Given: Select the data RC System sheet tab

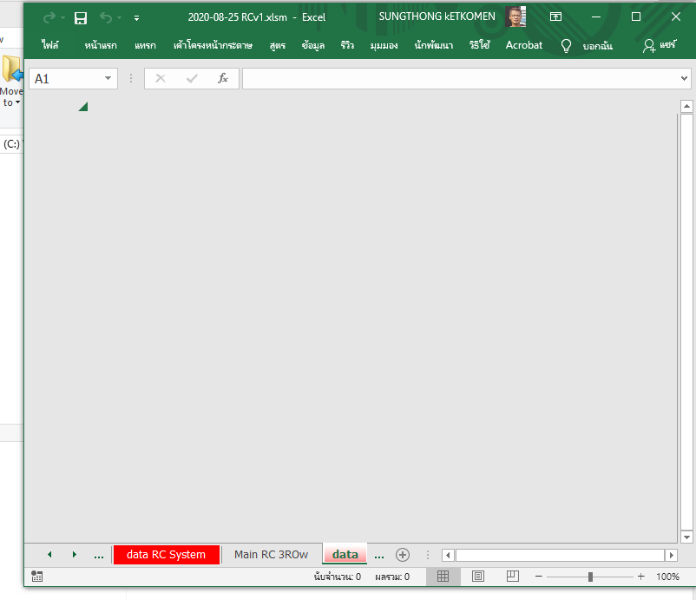Looking at the screenshot, I should 166,554.
